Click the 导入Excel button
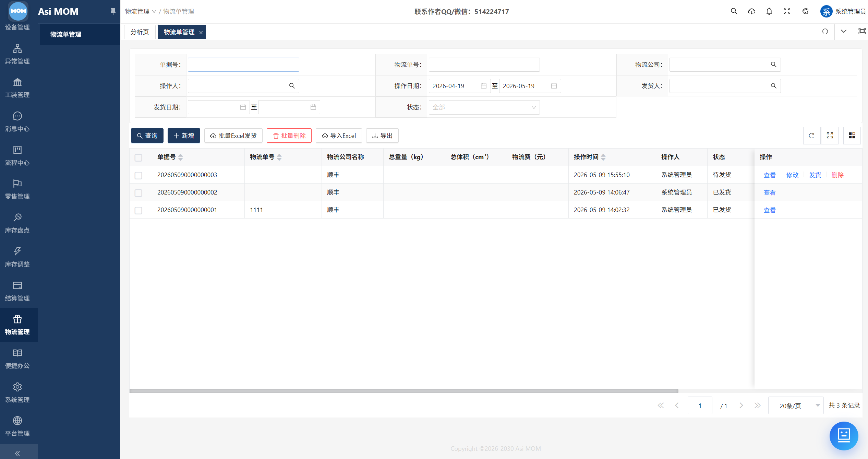Viewport: 868px width, 459px height. click(339, 136)
